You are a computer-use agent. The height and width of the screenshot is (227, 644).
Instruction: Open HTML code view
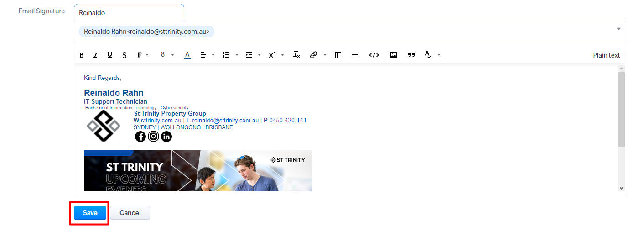[374, 55]
